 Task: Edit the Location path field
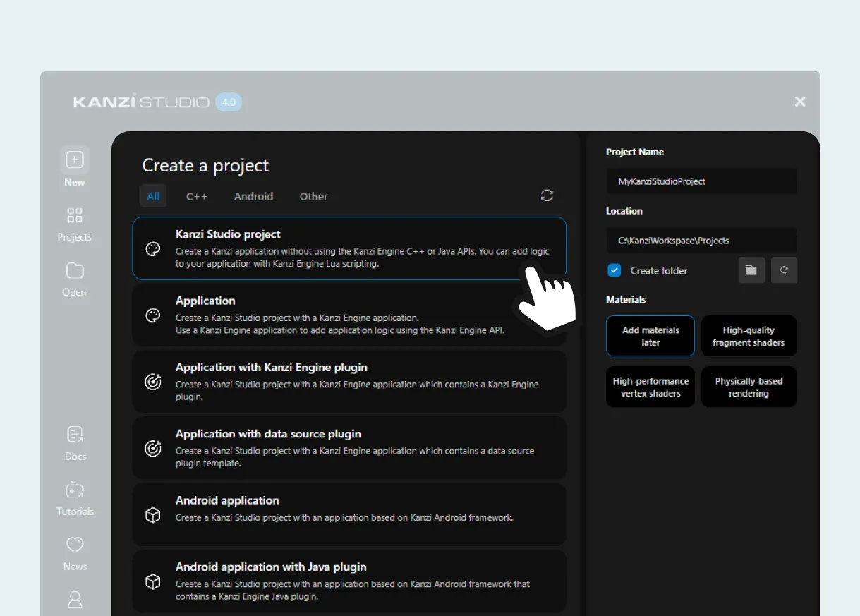[701, 240]
